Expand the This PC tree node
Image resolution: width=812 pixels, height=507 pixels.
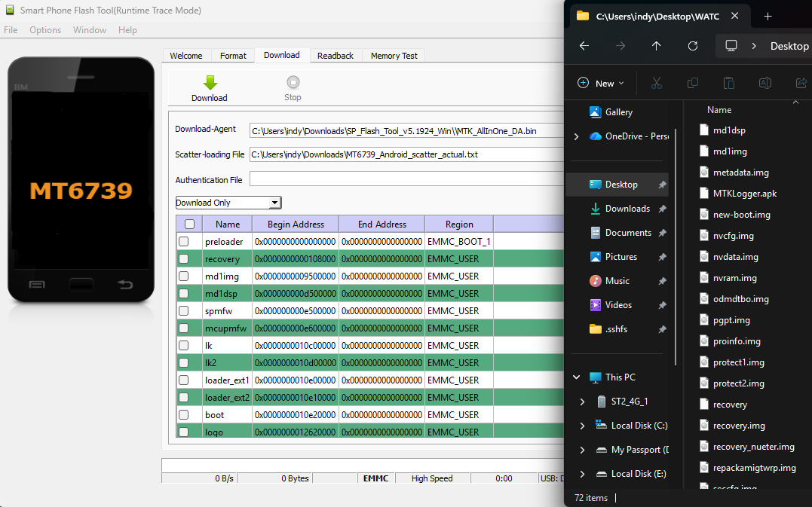tap(577, 377)
